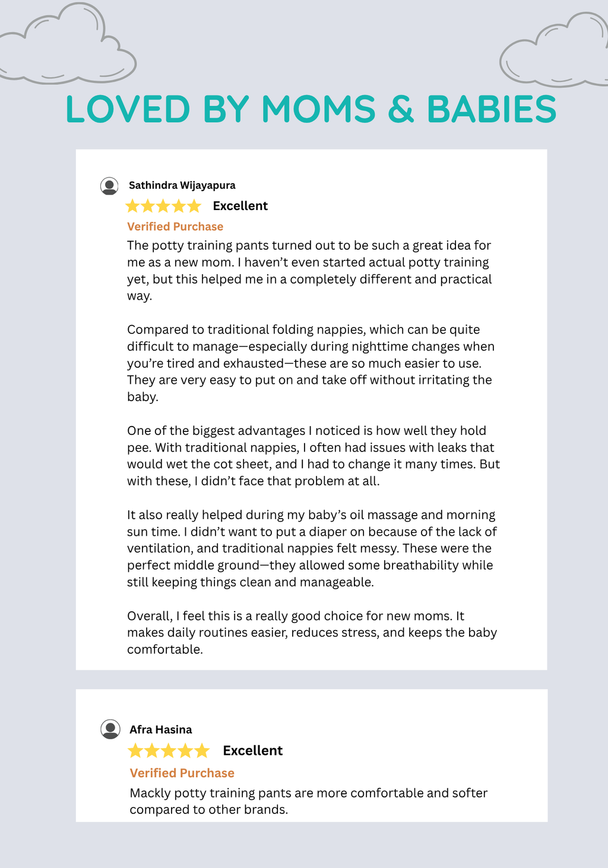The image size is (608, 868).
Task: Click Verified Purchase under Afra's review
Action: click(x=182, y=773)
